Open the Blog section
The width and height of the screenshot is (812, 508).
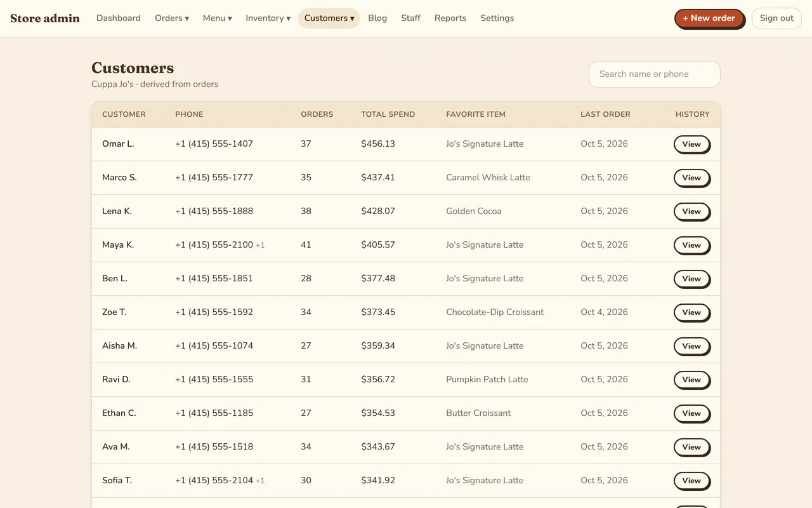[377, 18]
